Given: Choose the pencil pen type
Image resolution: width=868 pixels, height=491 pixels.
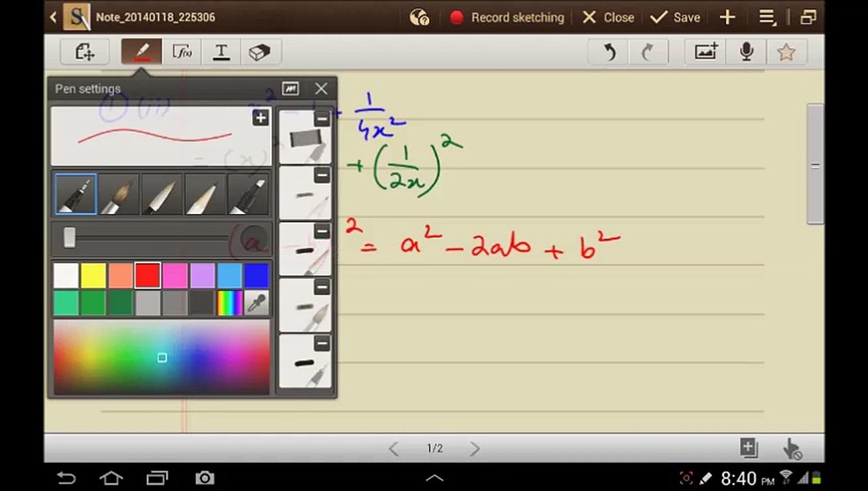Looking at the screenshot, I should click(x=161, y=194).
